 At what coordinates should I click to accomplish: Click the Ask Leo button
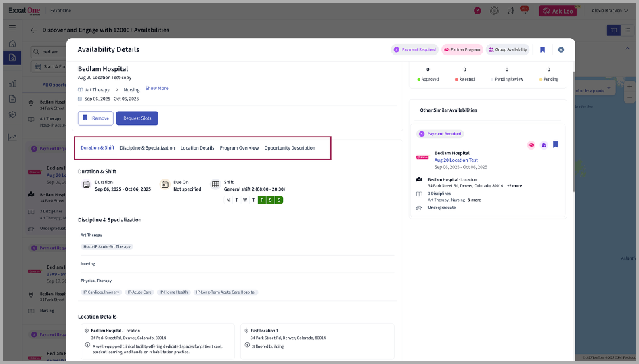[558, 11]
